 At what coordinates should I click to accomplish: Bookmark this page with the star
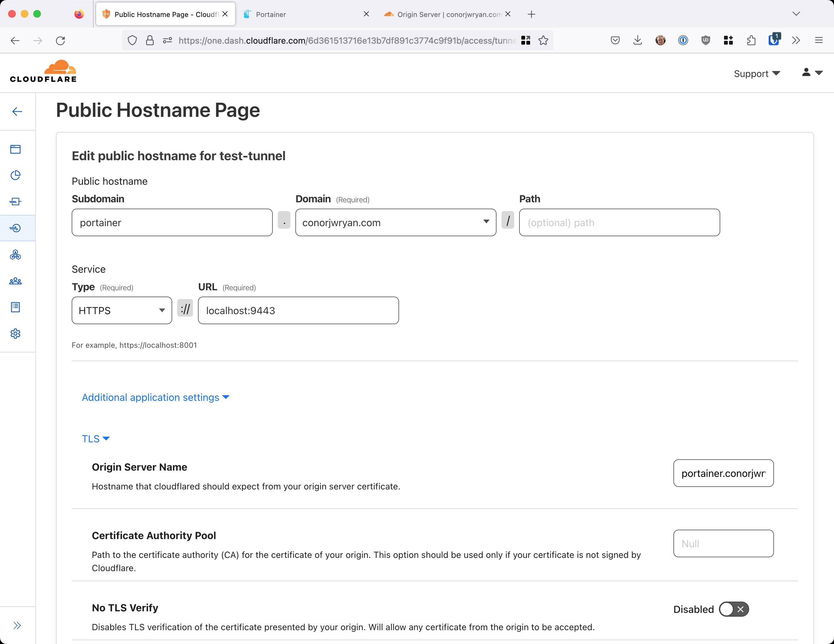(543, 41)
